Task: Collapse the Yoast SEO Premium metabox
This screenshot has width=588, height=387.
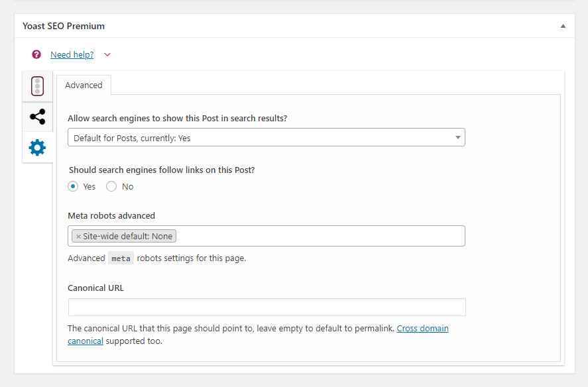Action: pos(563,26)
